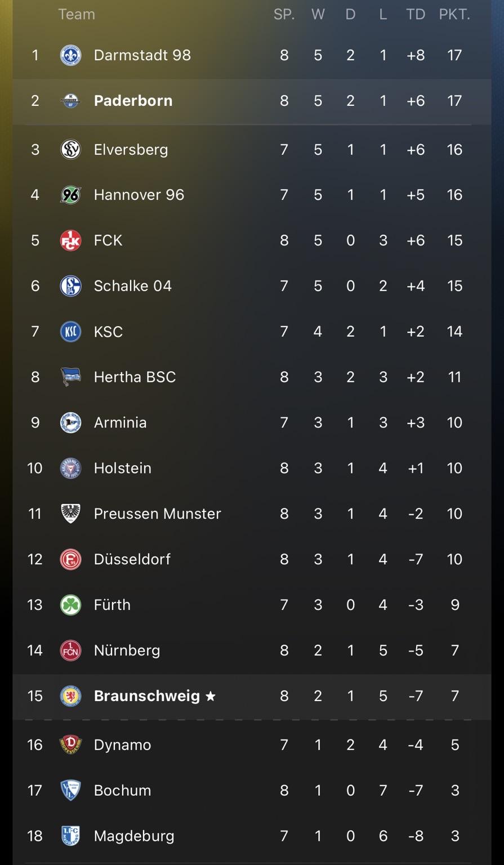
Task: Open the Schalke 04 club badge
Action: (x=70, y=286)
